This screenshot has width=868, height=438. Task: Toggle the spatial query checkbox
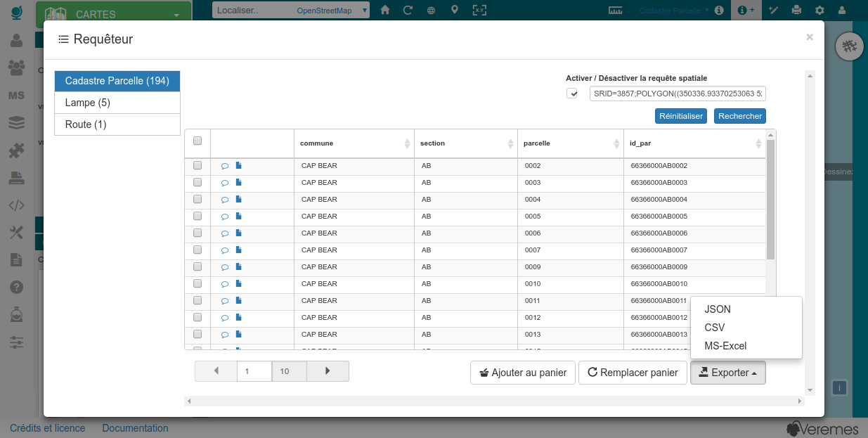573,94
